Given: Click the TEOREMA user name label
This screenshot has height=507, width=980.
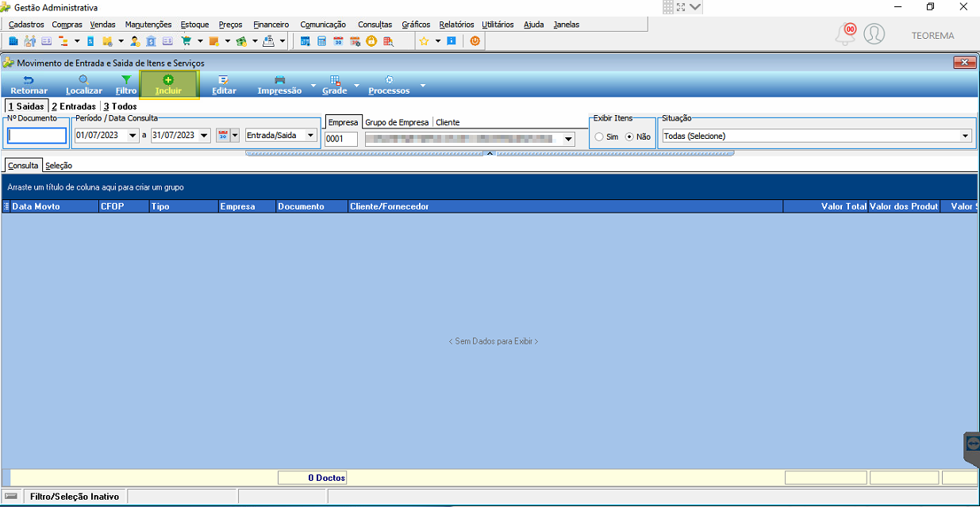Looking at the screenshot, I should click(x=932, y=36).
